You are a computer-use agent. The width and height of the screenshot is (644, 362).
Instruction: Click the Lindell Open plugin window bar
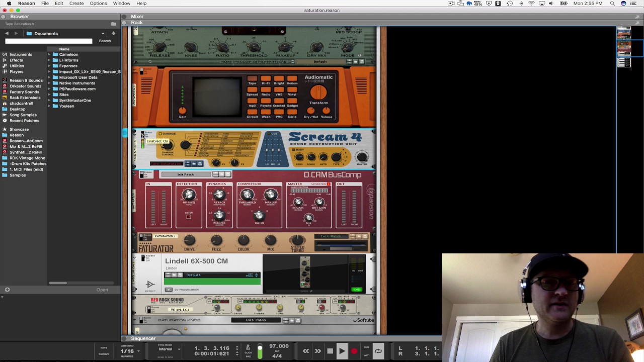(x=305, y=291)
